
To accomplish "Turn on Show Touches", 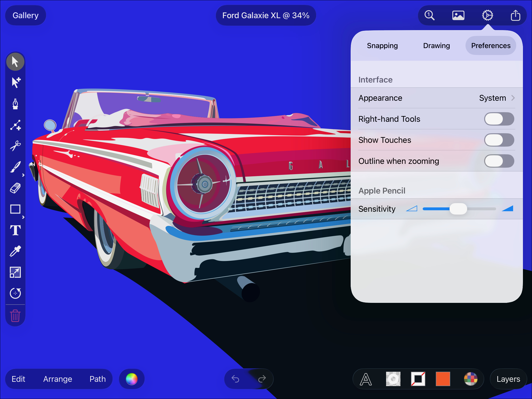I will [499, 140].
